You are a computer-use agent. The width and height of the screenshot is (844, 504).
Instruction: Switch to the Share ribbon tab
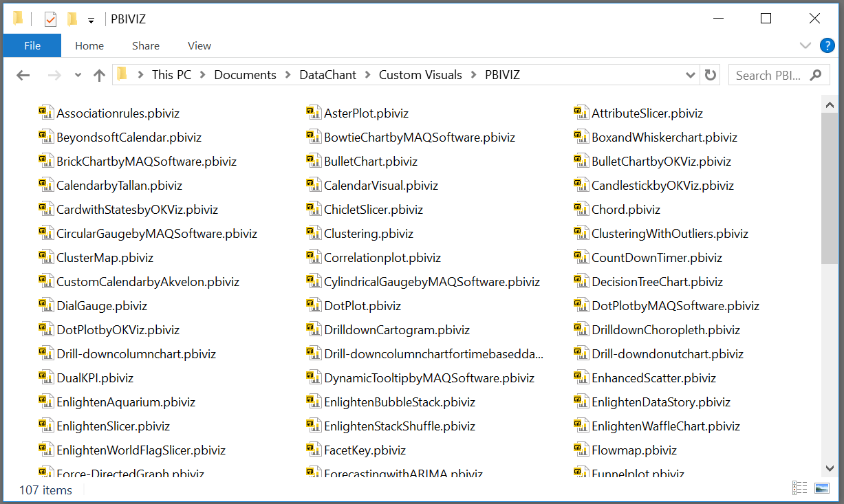pos(146,45)
